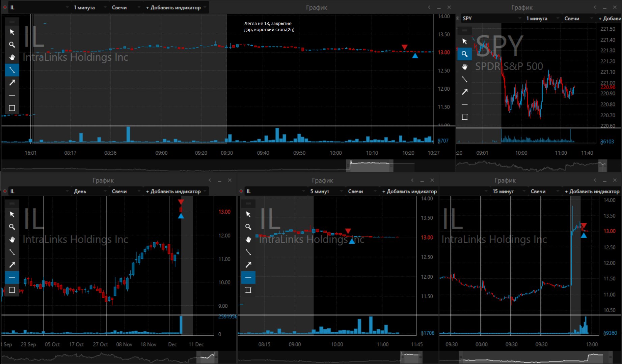Select pointer tool in 5-minute IL chart

click(x=248, y=214)
